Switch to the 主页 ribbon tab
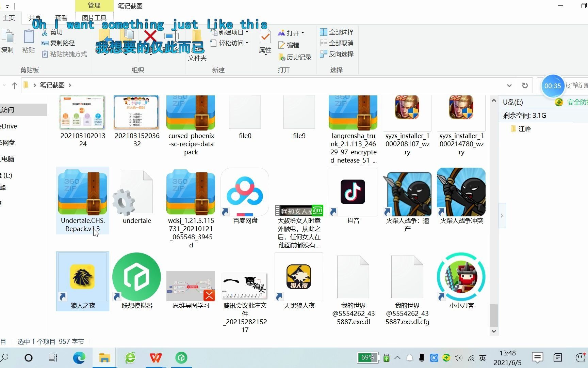Image resolution: width=588 pixels, height=368 pixels. (9, 18)
